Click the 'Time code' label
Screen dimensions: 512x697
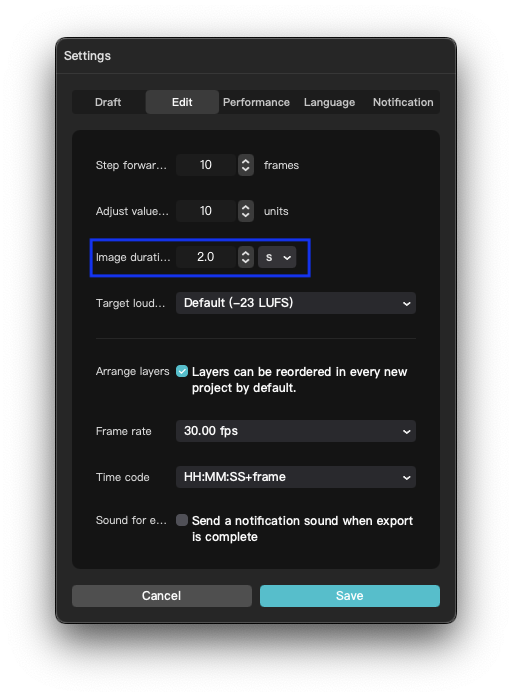(x=123, y=477)
